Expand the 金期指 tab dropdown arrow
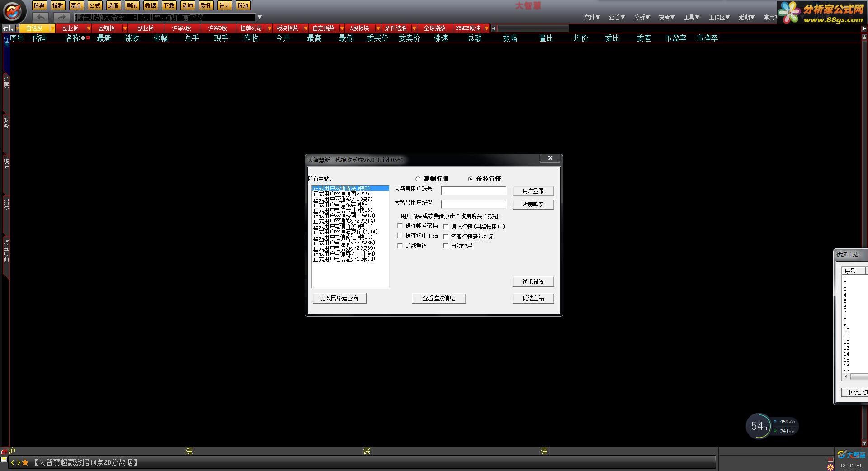Viewport: 868px width, 471px height. coord(125,28)
